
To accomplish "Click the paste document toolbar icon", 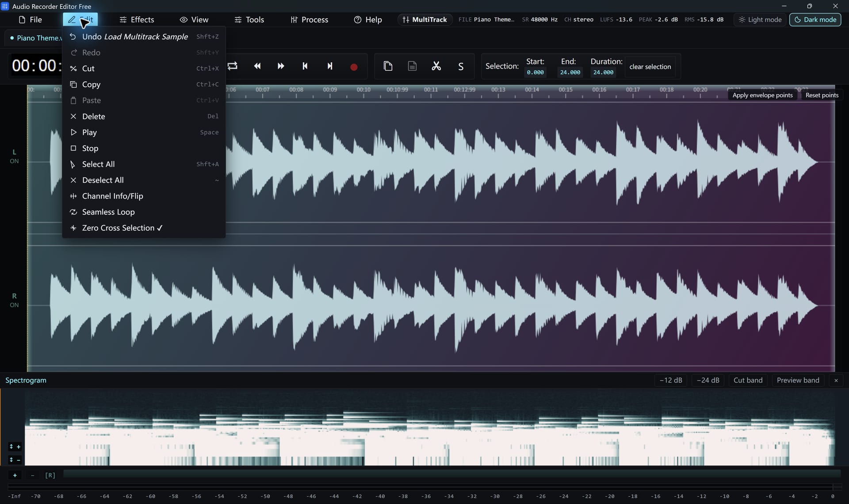I will pyautogui.click(x=412, y=66).
